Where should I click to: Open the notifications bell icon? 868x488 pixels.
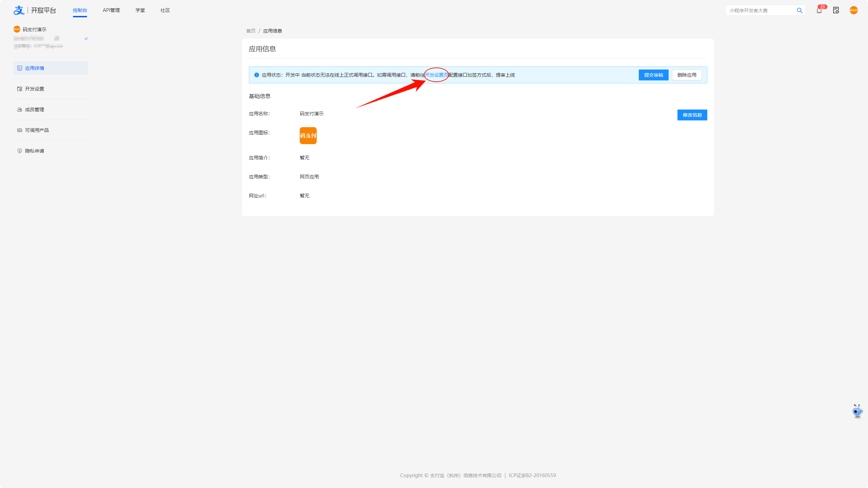tap(819, 11)
